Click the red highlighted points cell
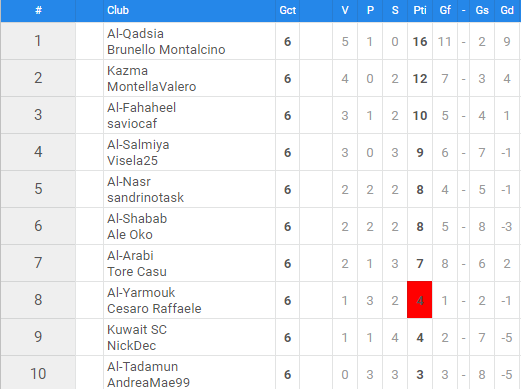This screenshot has height=389, width=521. click(420, 300)
